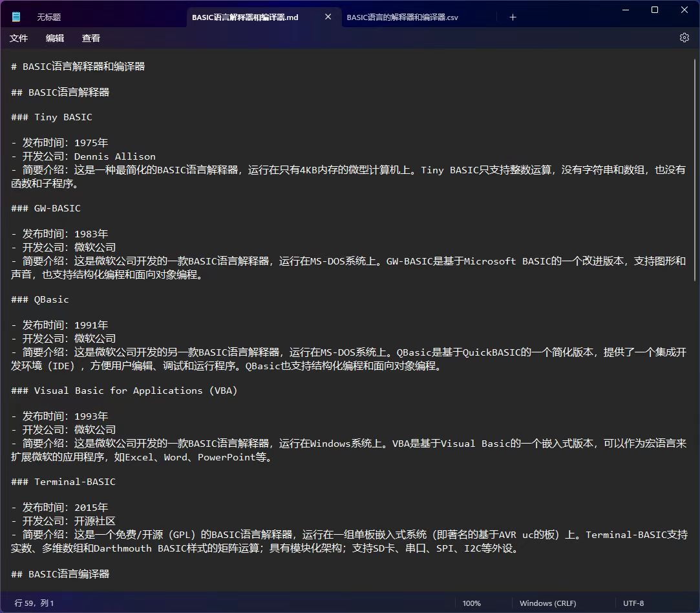The width and height of the screenshot is (700, 613).
Task: Open the 查看 menu
Action: (90, 38)
